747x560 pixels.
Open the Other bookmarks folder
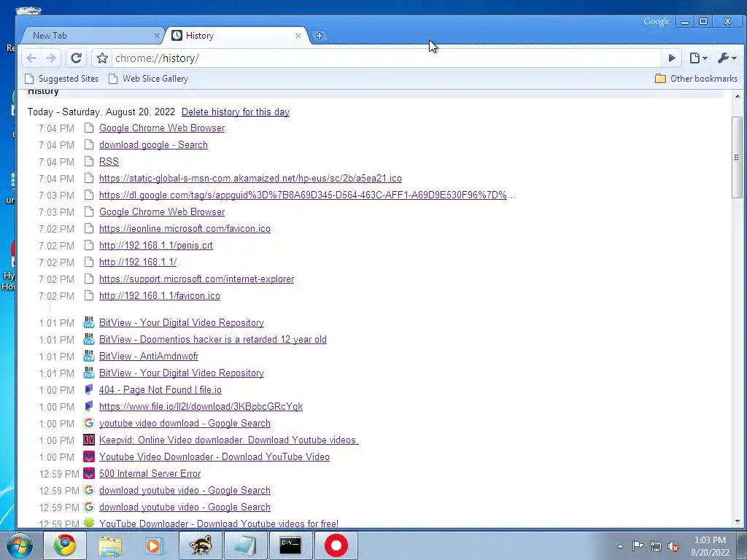click(696, 79)
